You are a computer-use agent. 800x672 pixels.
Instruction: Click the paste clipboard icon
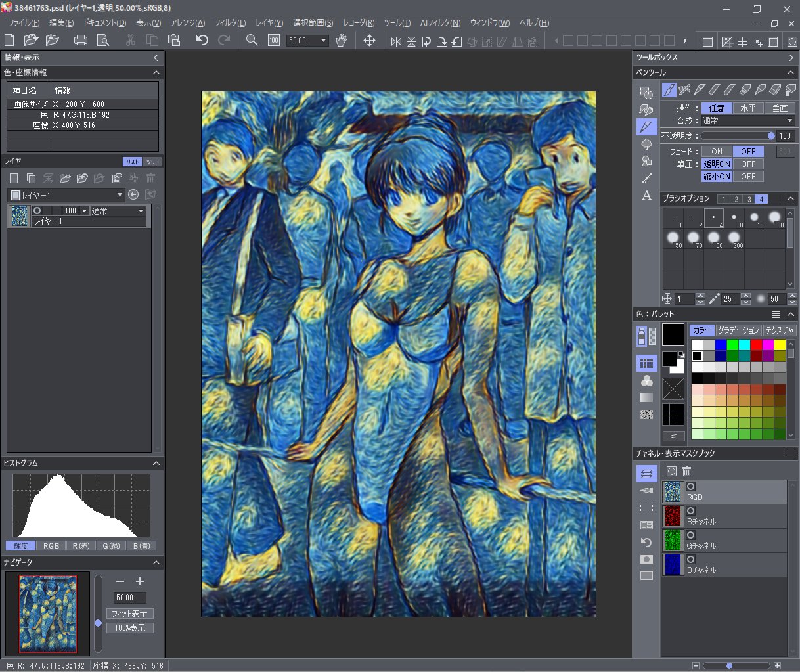[x=174, y=41]
